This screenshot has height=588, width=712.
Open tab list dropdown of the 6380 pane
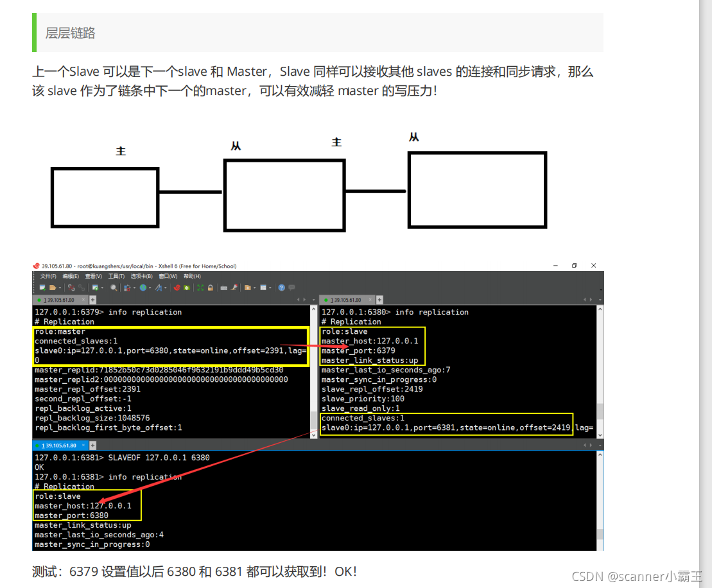pyautogui.click(x=600, y=300)
